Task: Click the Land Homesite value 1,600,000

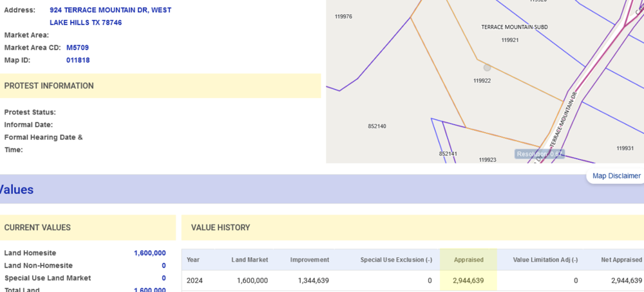Action: click(149, 253)
